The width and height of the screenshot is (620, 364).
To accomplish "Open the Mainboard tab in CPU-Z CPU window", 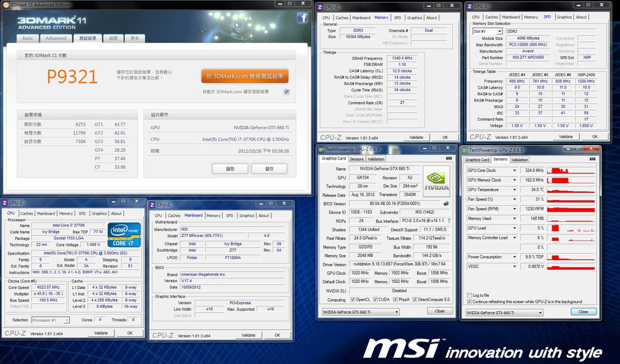I will pos(46,213).
